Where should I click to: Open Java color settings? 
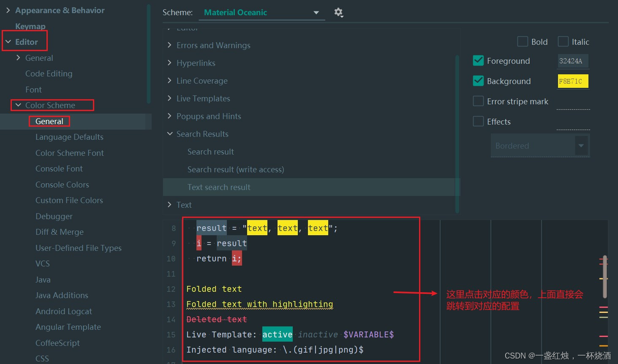tap(43, 280)
